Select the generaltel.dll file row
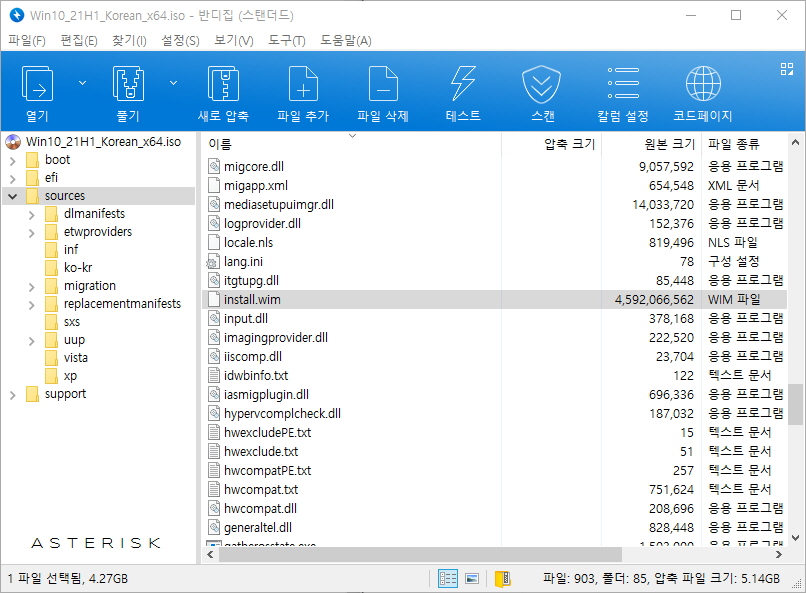The image size is (806, 593). [494, 528]
